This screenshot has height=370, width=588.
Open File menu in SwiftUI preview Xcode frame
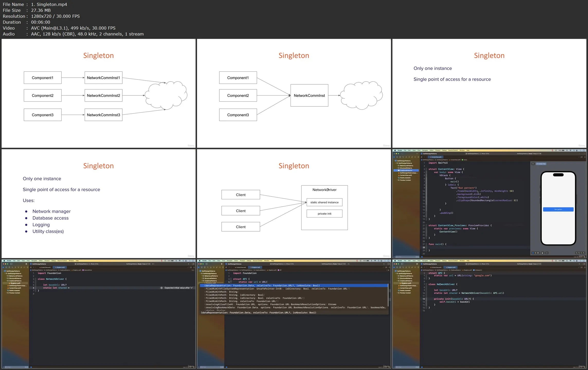pos(405,150)
